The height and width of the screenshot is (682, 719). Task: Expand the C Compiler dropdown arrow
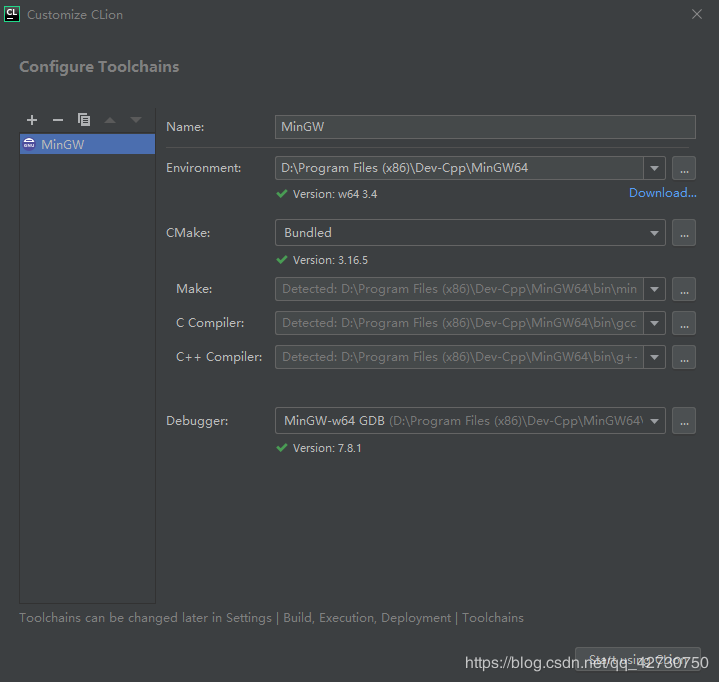coord(654,323)
